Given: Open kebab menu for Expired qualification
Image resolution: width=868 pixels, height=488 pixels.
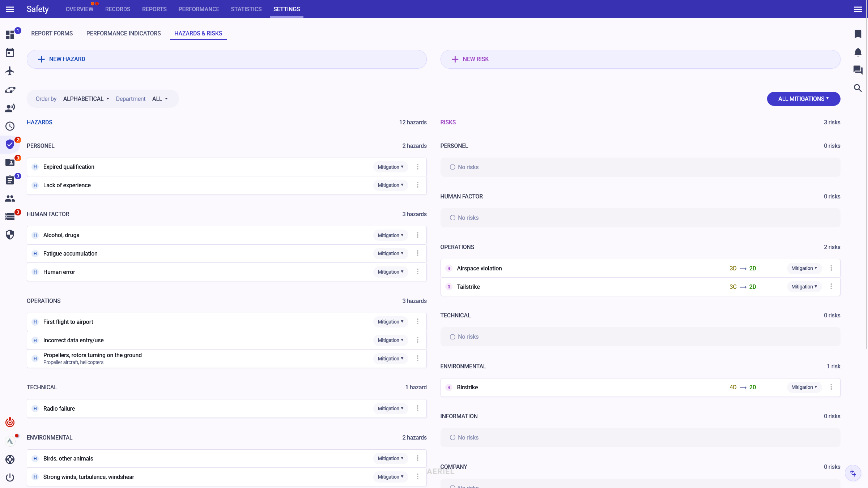Looking at the screenshot, I should [x=417, y=167].
